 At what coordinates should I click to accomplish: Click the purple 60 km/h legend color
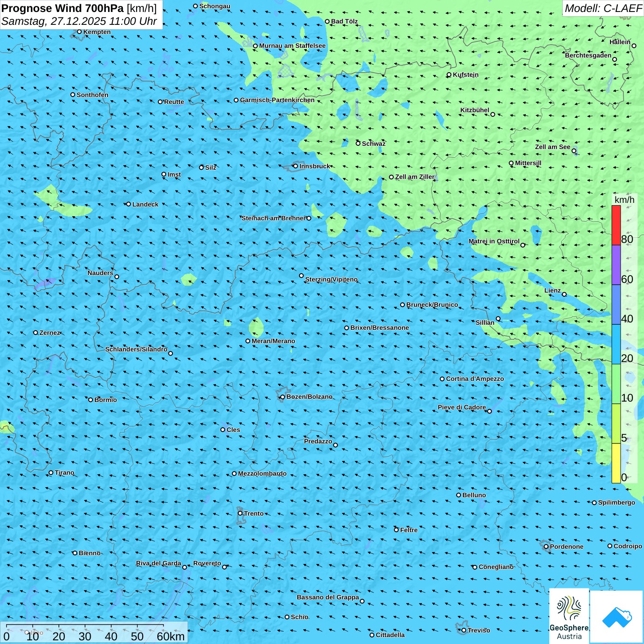coord(616,265)
